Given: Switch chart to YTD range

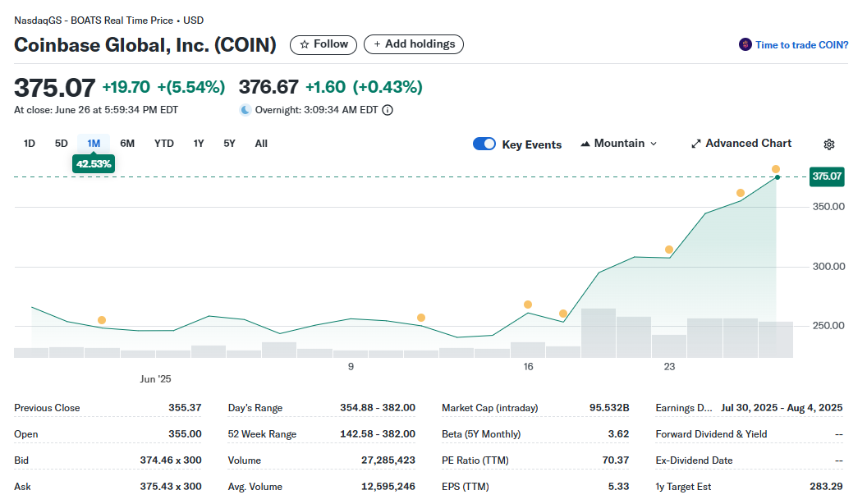Looking at the screenshot, I should click(163, 144).
